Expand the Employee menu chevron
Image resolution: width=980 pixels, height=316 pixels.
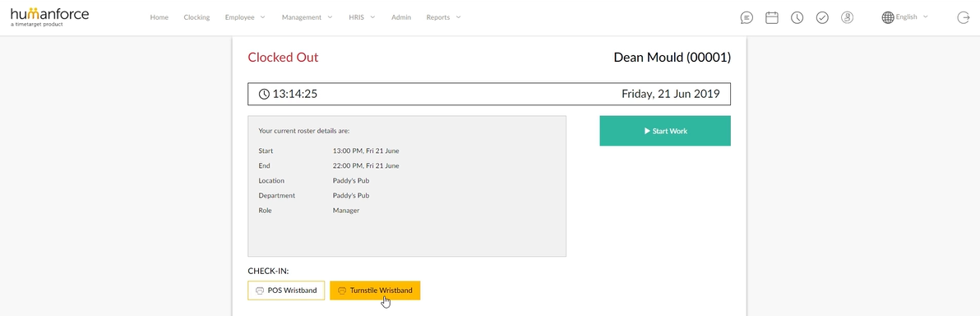pos(262,17)
